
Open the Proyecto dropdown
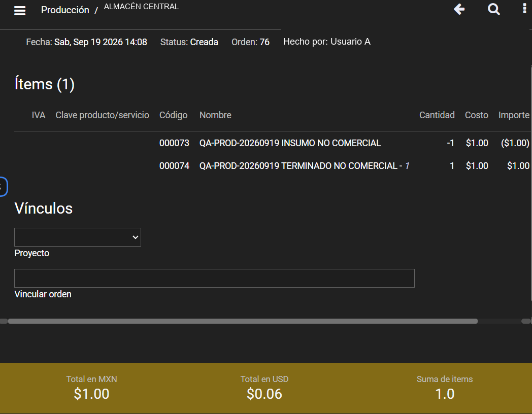pyautogui.click(x=77, y=237)
